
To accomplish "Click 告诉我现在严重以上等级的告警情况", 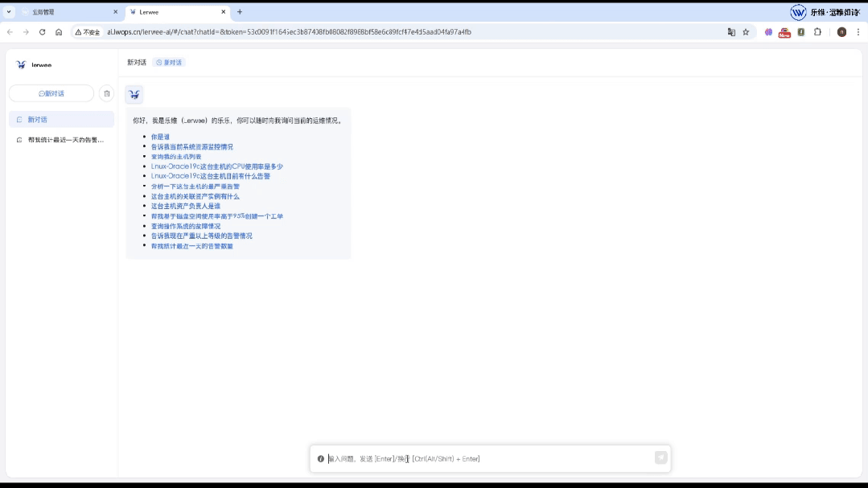I will pos(201,236).
